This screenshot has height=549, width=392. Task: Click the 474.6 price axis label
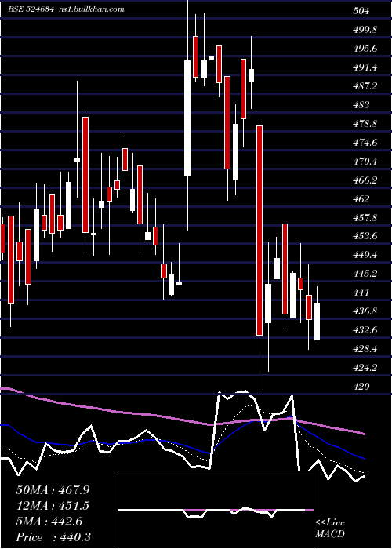tap(365, 143)
